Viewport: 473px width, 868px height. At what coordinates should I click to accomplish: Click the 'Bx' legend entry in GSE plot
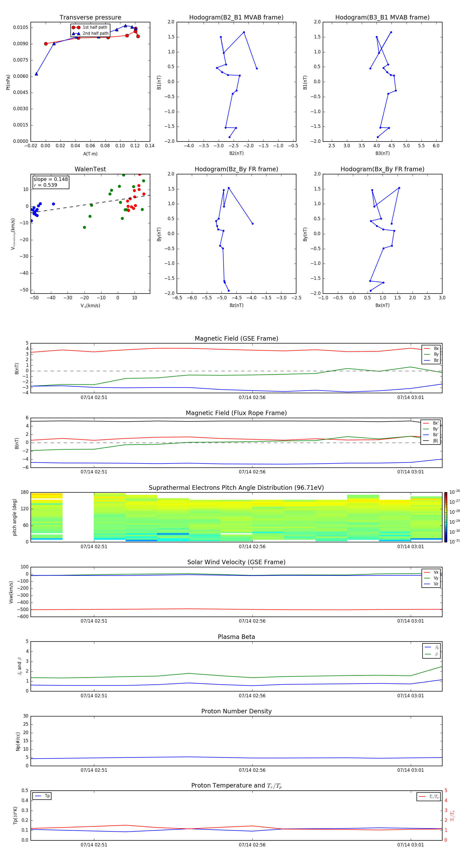pos(431,349)
